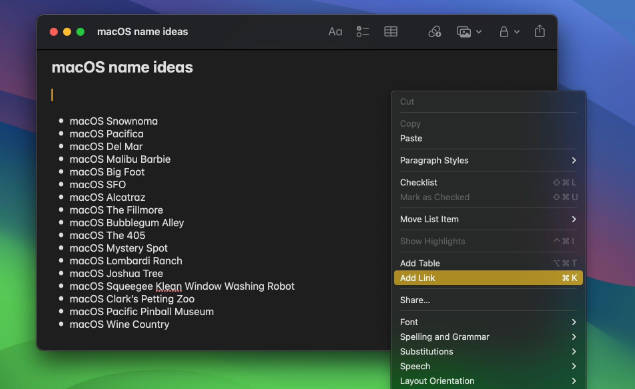Click the 'macOS Del Mar' list item
Image resolution: width=635 pixels, height=389 pixels.
tap(106, 147)
